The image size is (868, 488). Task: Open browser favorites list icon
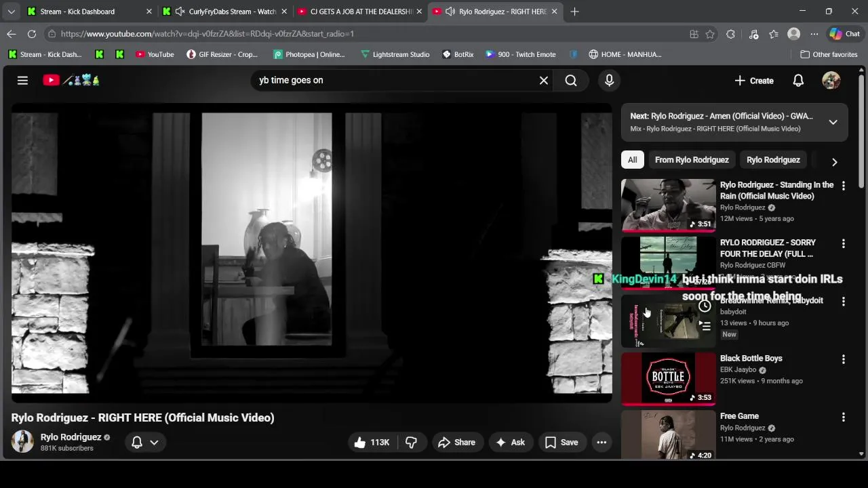(x=774, y=34)
